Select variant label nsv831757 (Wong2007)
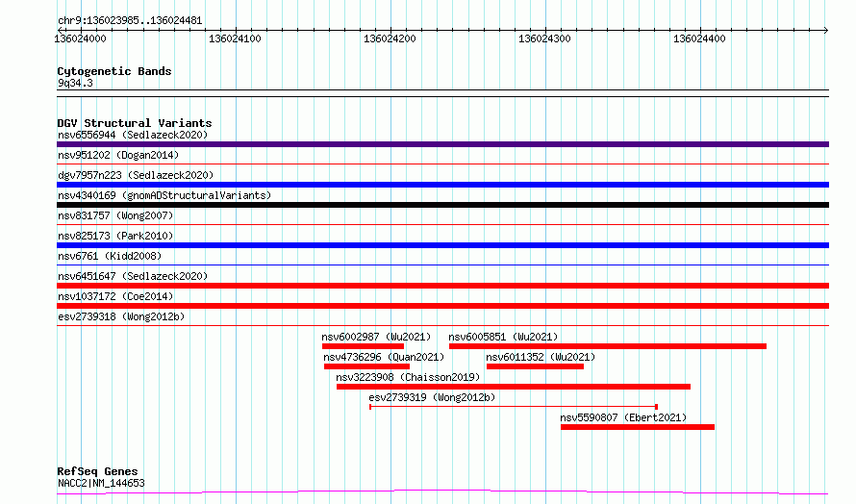 [115, 215]
